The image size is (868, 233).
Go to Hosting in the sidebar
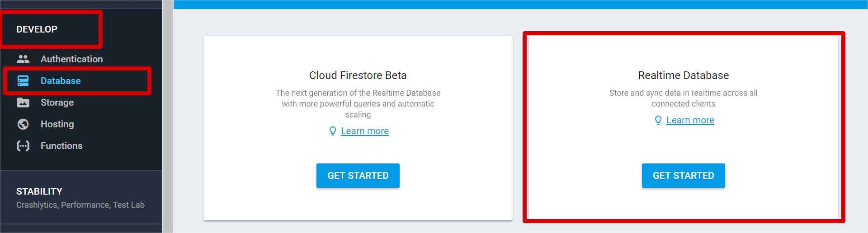(57, 124)
